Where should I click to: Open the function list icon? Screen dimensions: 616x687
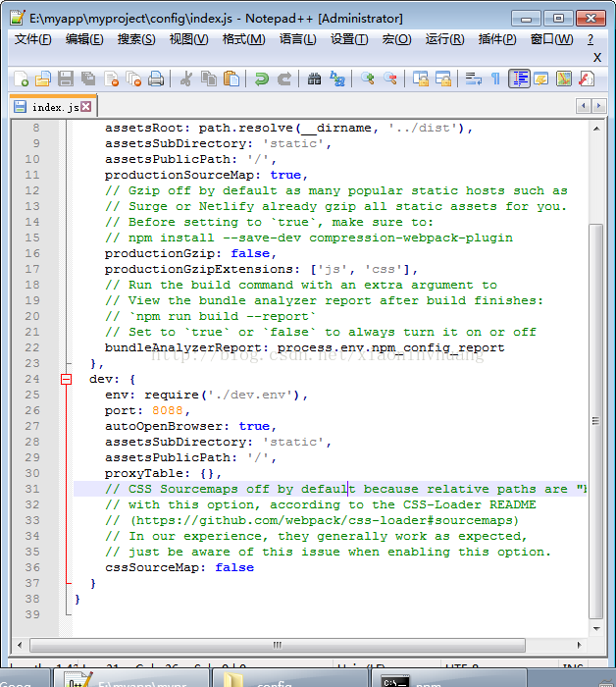587,79
